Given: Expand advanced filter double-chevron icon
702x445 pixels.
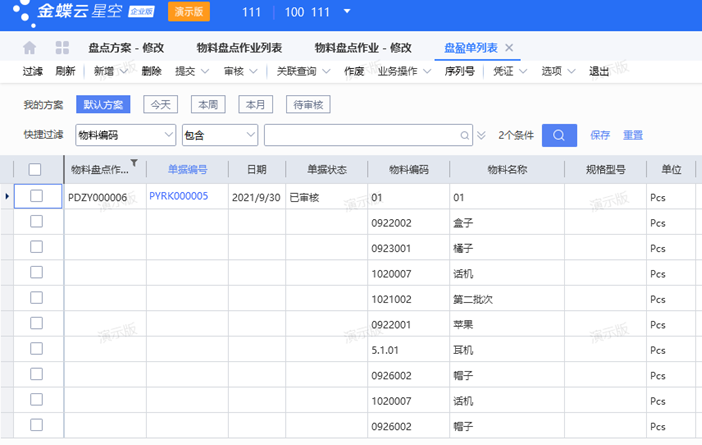Looking at the screenshot, I should pos(482,135).
